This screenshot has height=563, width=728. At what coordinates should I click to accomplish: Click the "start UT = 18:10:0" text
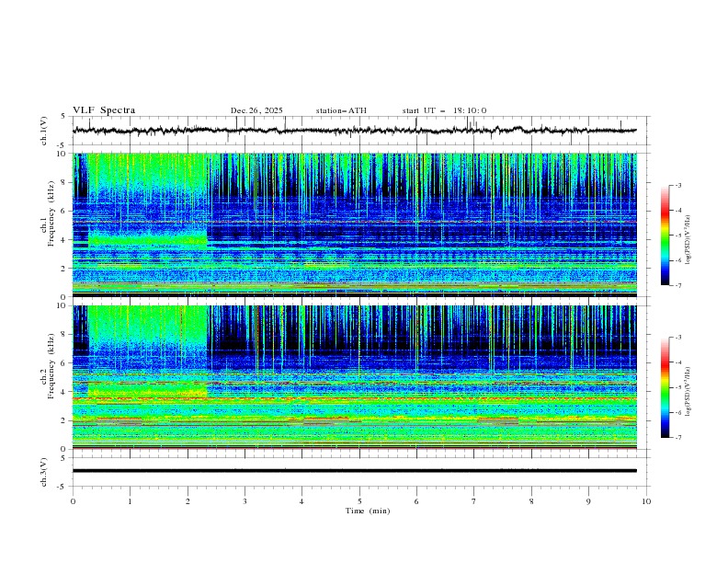444,110
